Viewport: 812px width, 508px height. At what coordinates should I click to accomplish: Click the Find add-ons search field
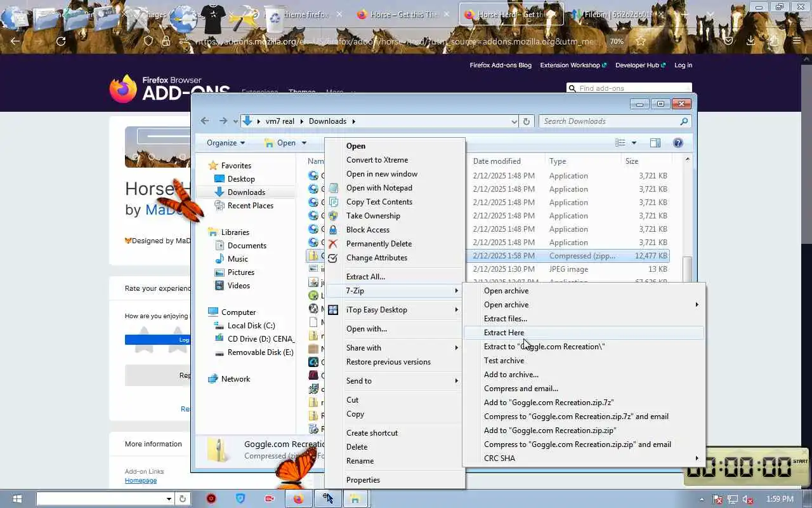click(x=629, y=88)
